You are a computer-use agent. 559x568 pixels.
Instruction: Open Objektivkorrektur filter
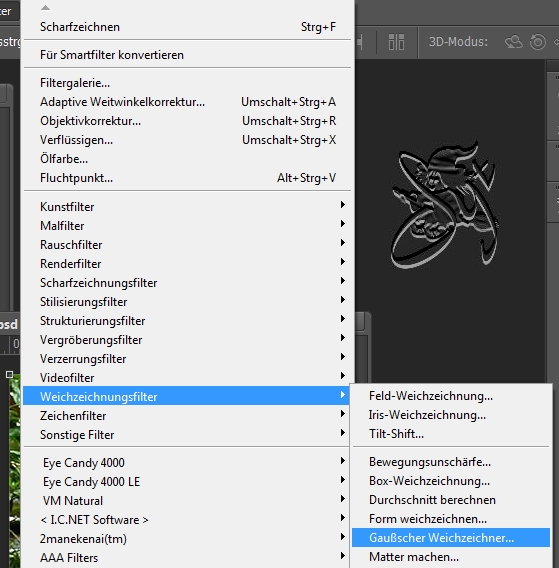point(187,121)
